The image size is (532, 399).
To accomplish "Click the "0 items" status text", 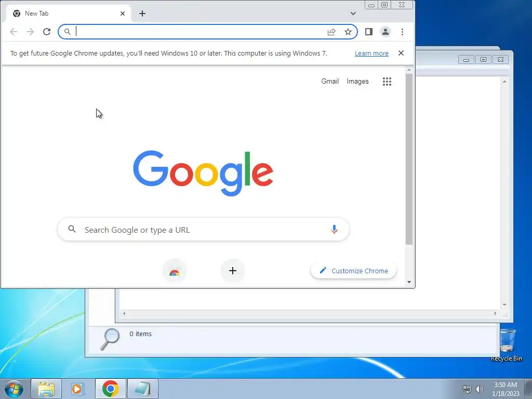I will pos(140,334).
